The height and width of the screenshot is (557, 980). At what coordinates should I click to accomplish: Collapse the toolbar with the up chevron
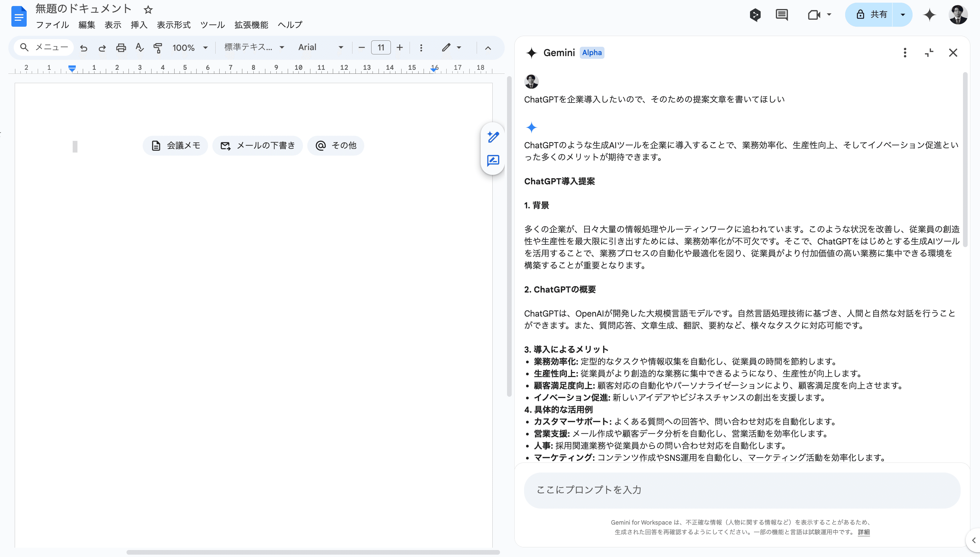488,48
